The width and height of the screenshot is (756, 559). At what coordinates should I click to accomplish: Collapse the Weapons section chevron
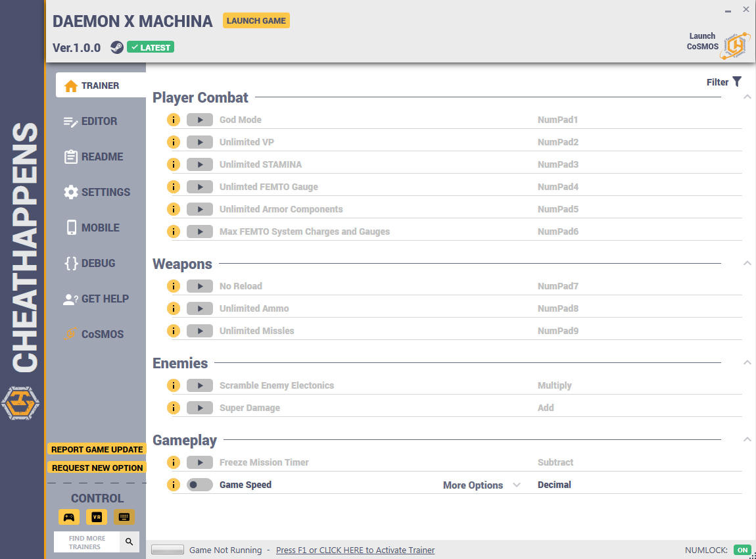pyautogui.click(x=747, y=263)
